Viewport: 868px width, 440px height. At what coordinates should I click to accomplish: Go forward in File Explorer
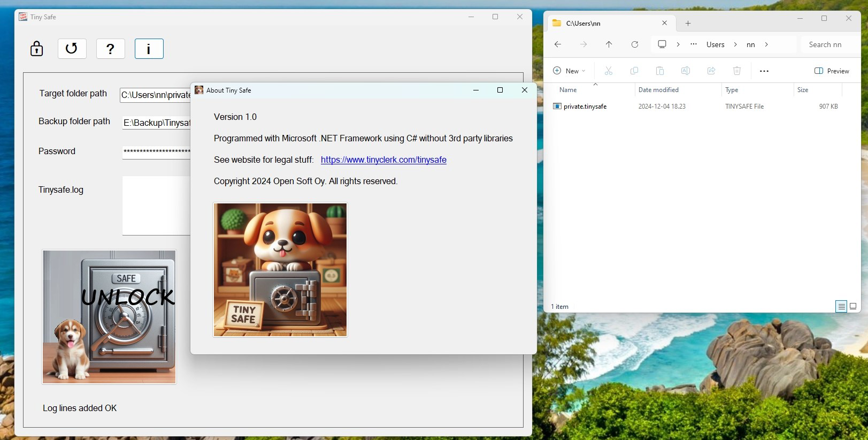pos(583,44)
